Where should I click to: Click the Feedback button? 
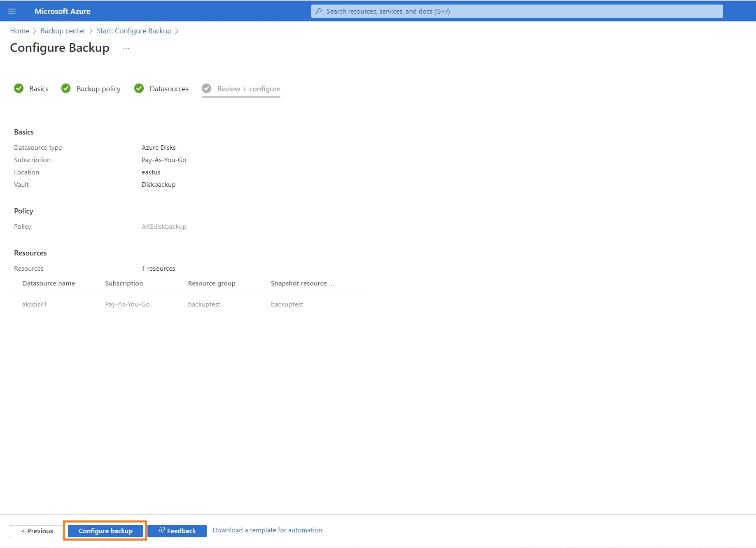pyautogui.click(x=177, y=531)
